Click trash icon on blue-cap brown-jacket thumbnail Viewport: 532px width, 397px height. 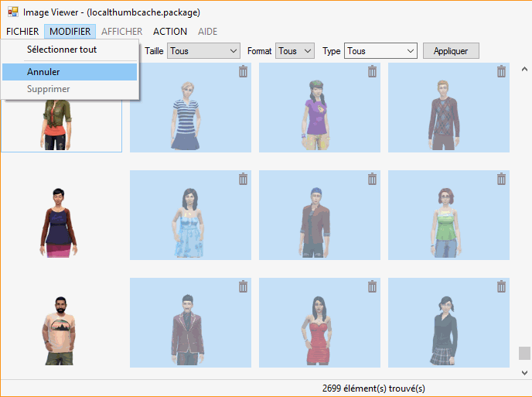(372, 179)
